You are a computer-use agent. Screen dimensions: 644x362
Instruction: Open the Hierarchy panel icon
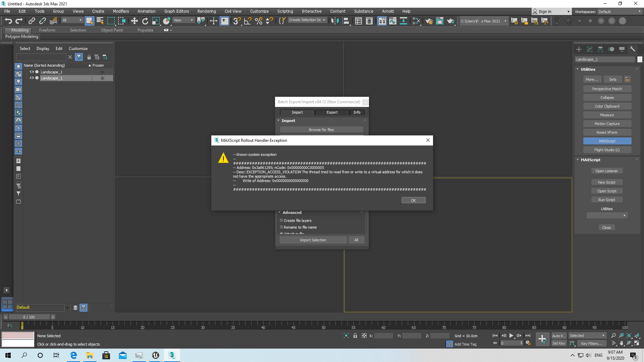(600, 49)
